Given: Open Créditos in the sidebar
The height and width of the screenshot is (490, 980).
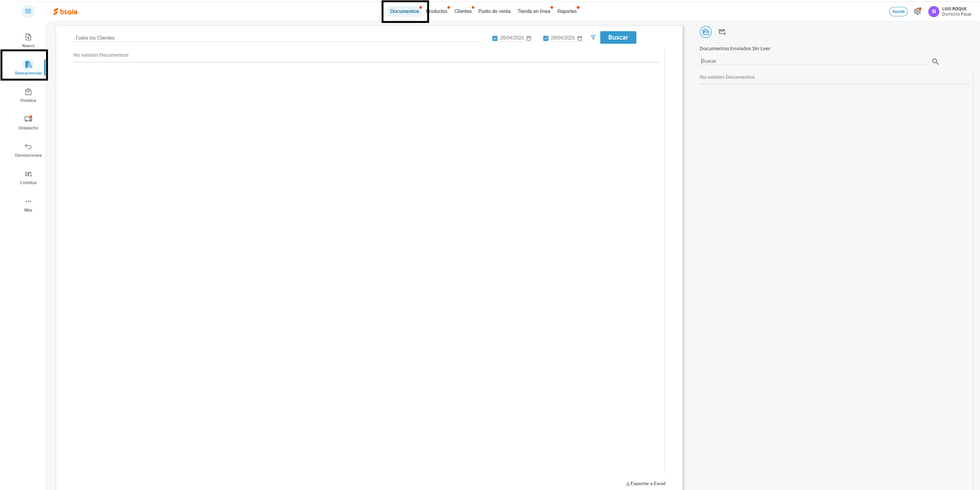Looking at the screenshot, I should [x=28, y=177].
